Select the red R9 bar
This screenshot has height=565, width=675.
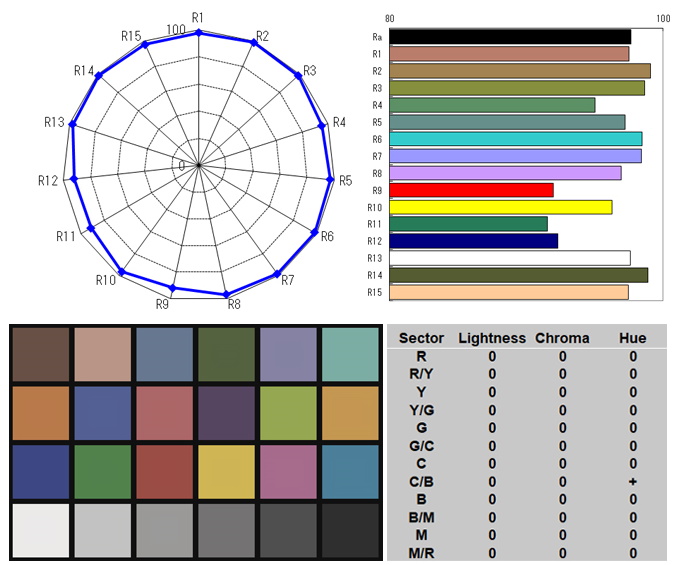pos(471,190)
